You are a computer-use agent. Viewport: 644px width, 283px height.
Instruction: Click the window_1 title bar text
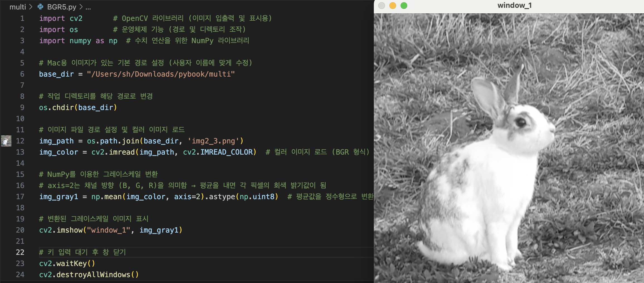514,6
